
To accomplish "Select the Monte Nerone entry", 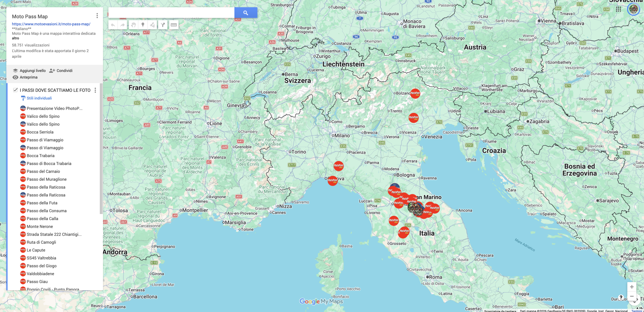I will coord(40,227).
